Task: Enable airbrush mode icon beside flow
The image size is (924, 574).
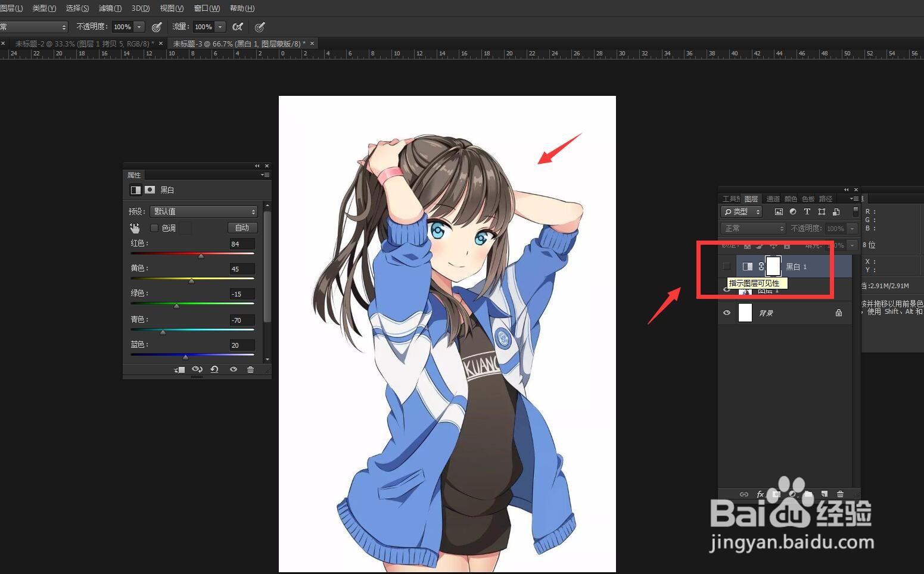Action: pyautogui.click(x=238, y=27)
